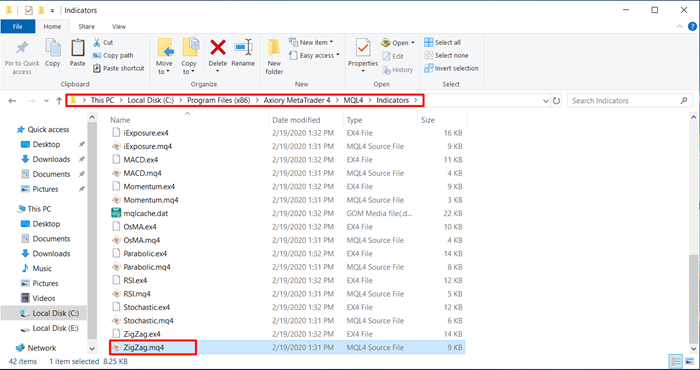The width and height of the screenshot is (700, 370).
Task: Open the Easy access dropdown
Action: [314, 55]
